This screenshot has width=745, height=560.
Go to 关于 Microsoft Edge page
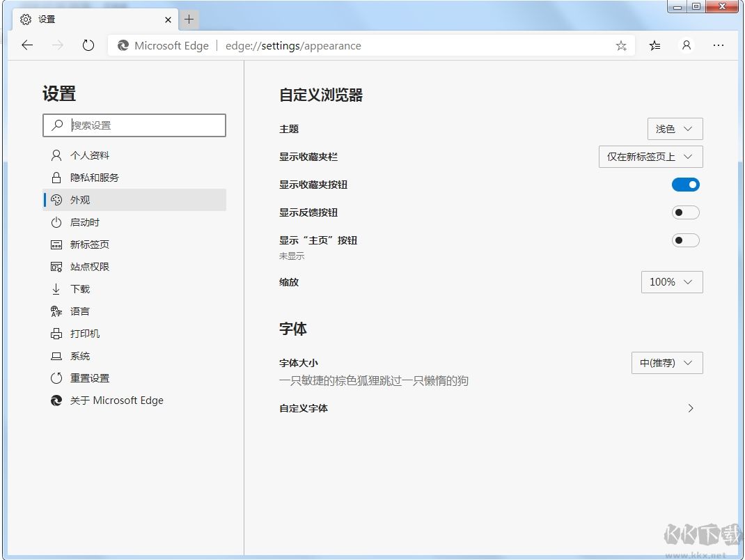point(116,400)
